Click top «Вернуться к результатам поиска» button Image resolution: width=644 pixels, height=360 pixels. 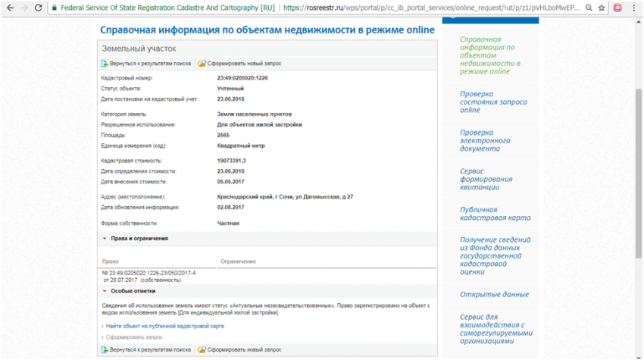click(149, 64)
